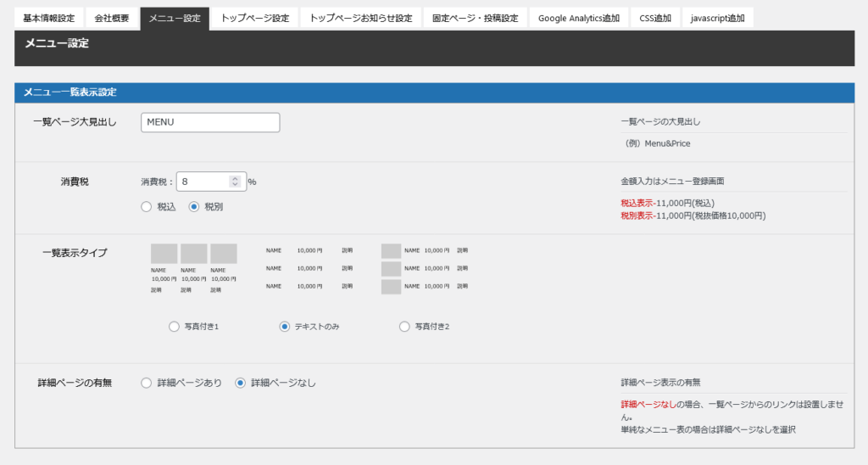Select the 税込 radio button

[x=147, y=206]
